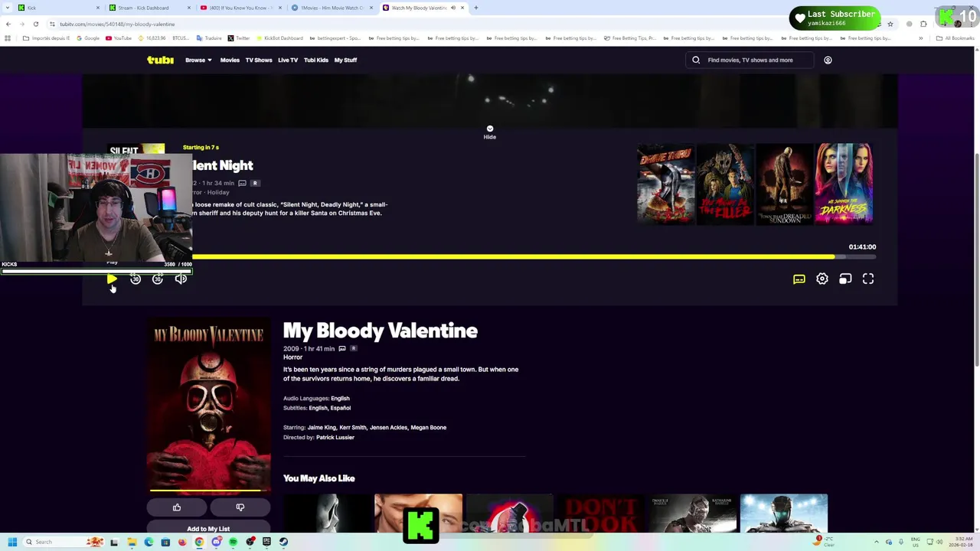Image resolution: width=980 pixels, height=551 pixels.
Task: Enable picture-in-picture mode
Action: 845,279
